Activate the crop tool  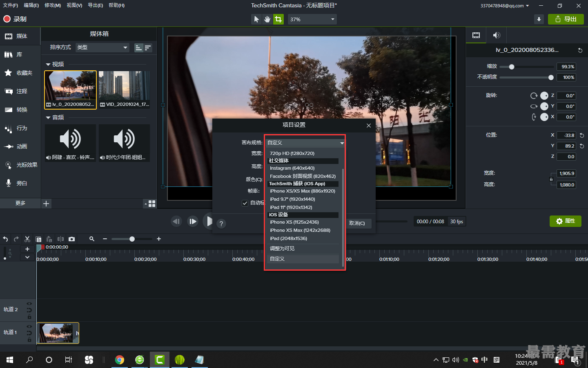pos(278,19)
